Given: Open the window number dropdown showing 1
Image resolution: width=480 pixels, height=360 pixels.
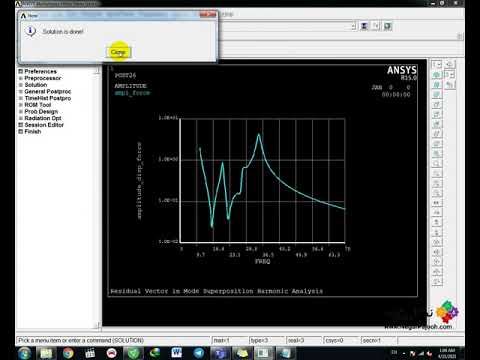Looking at the screenshot, I should (436, 64).
